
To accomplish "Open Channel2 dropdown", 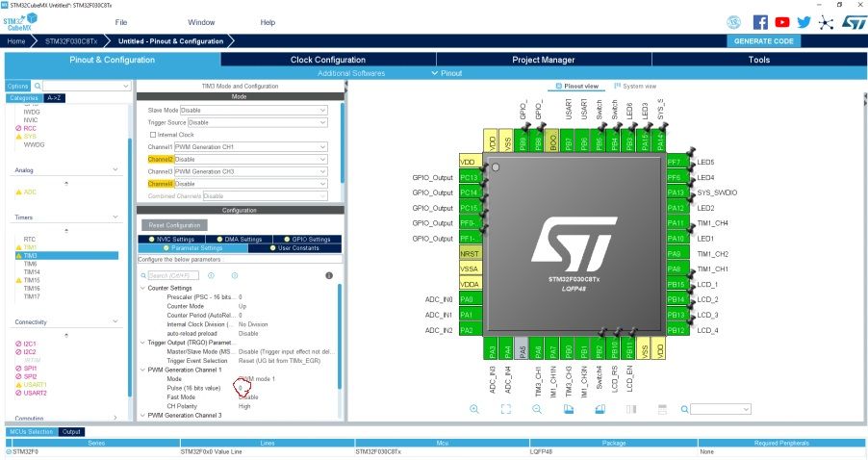I will [x=251, y=159].
